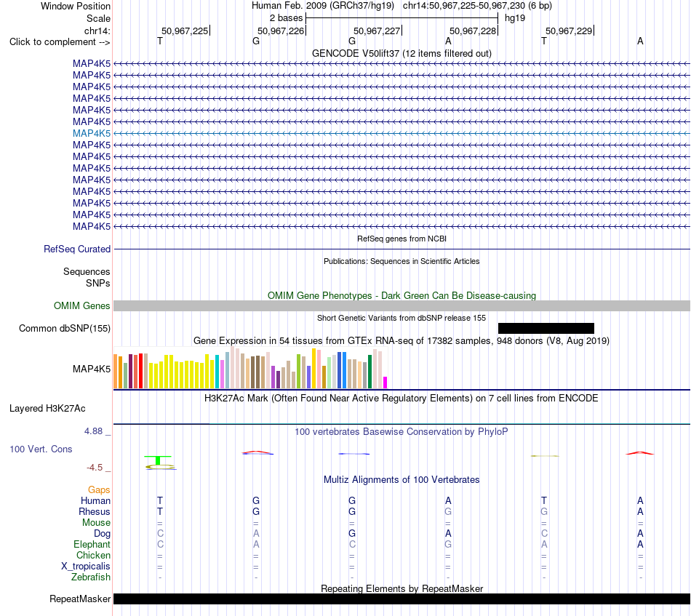This screenshot has width=691, height=616.
Task: Click 'Gene Expression in 54 tissues' title
Action: click(x=402, y=340)
